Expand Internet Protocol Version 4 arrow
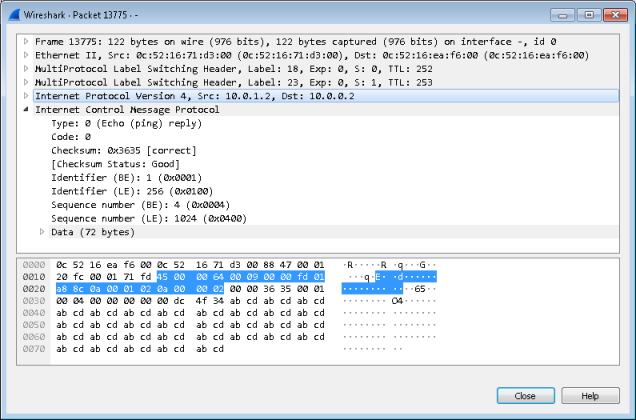636x420 pixels. [26, 96]
